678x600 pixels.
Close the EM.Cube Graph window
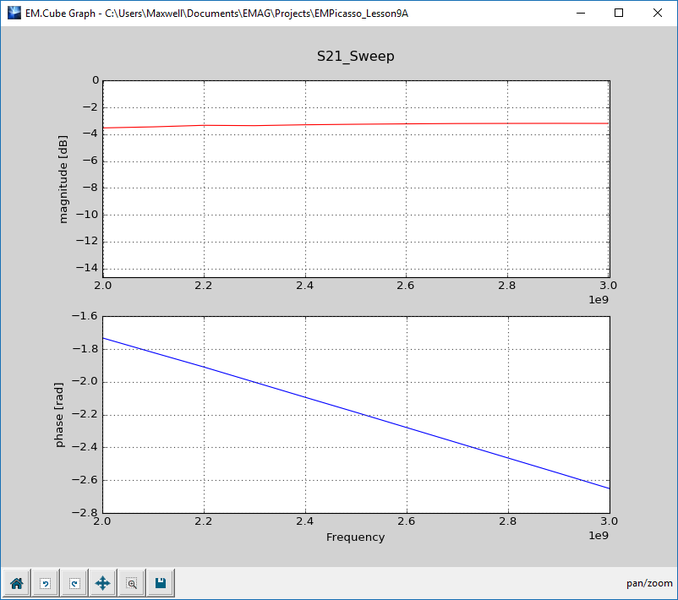(x=657, y=13)
